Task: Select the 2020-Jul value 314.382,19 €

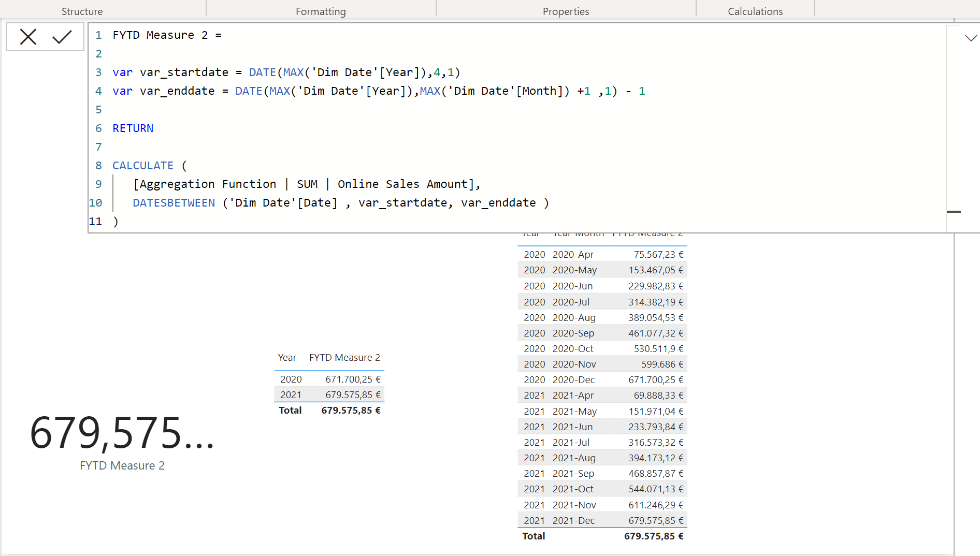Action: click(x=656, y=302)
